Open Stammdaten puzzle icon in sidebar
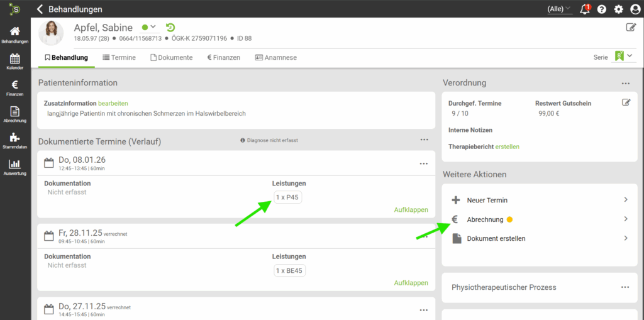Screen dimensions: 644x320 [x=15, y=140]
